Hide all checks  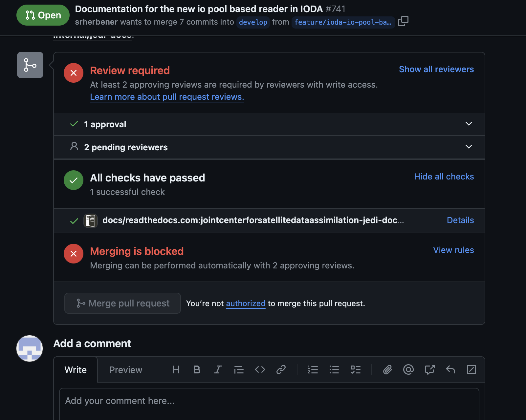[x=444, y=177]
